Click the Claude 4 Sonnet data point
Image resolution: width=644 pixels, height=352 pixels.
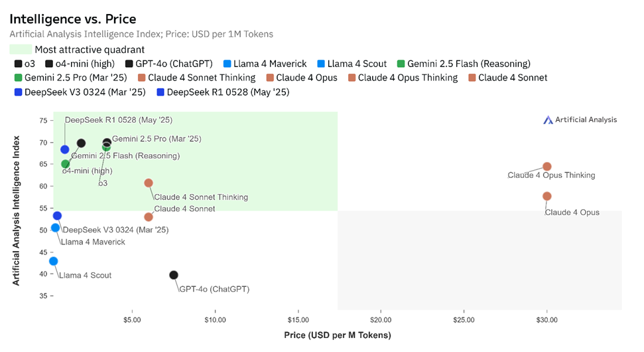coord(149,217)
